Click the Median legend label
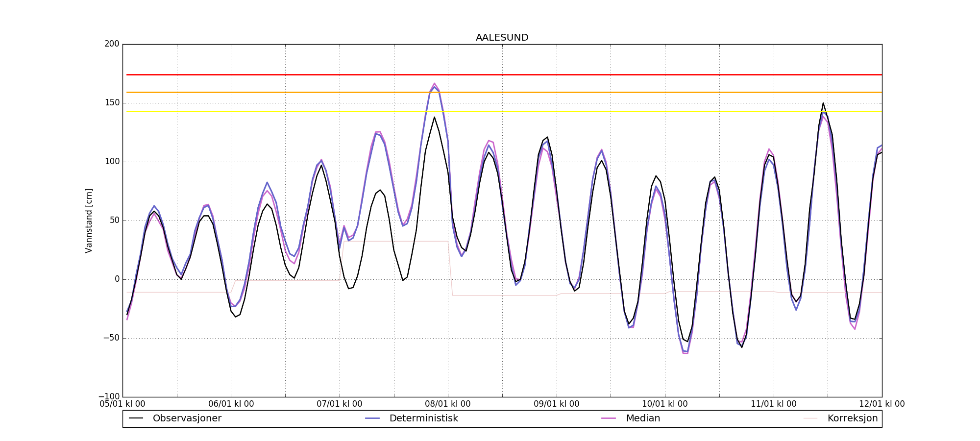Image resolution: width=980 pixels, height=441 pixels. pos(643,418)
